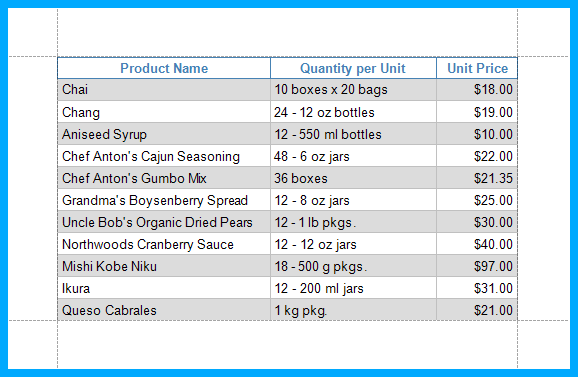Screen dimensions: 578x377
Task: Click the Chai product cell
Action: (164, 90)
